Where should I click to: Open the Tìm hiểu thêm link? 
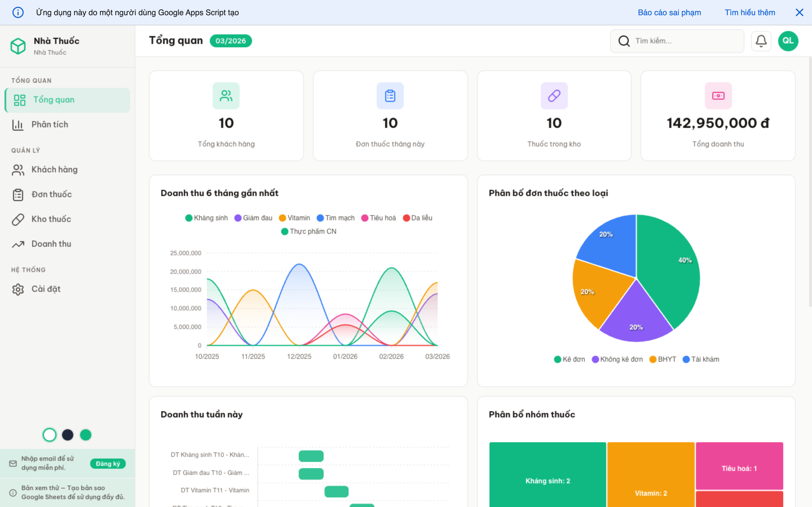click(x=750, y=12)
